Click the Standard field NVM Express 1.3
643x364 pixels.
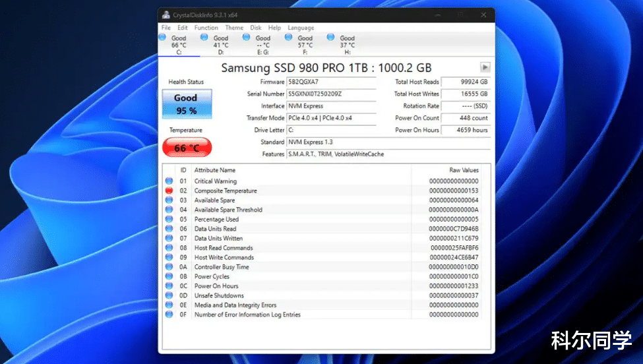388,142
